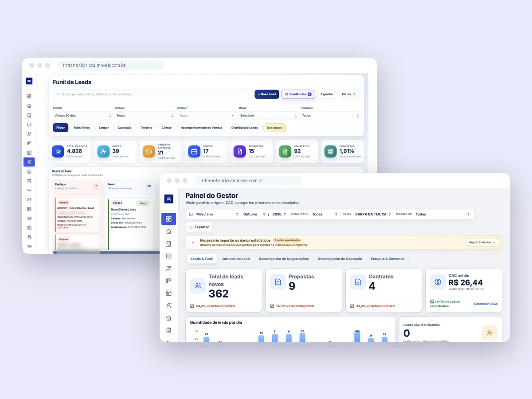Select people icon in Funil de Leads sidebar
Viewport: 532px width, 399px height.
point(29,134)
